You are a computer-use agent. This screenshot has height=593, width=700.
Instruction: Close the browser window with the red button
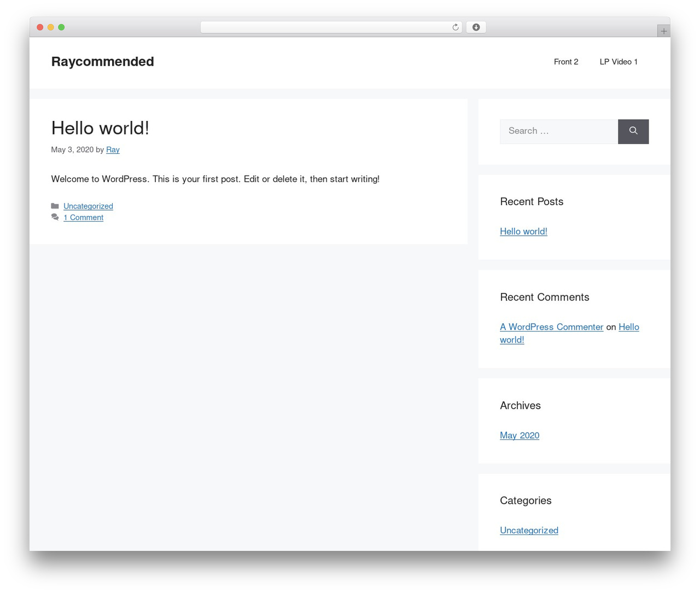point(40,27)
